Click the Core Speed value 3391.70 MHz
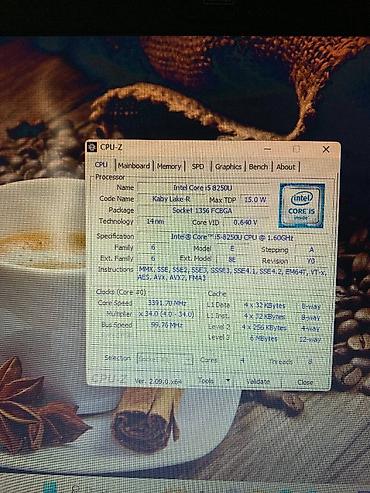The image size is (370, 493). click(x=167, y=303)
